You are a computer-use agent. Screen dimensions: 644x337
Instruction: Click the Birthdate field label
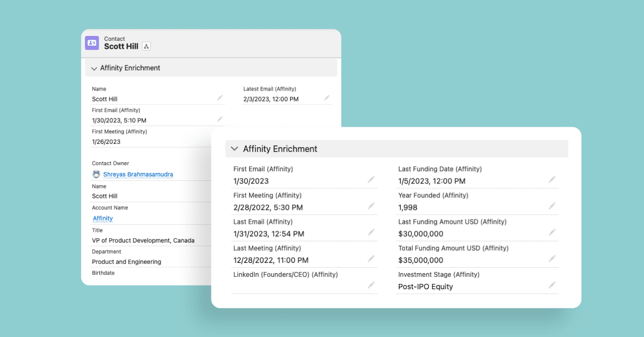[x=103, y=273]
